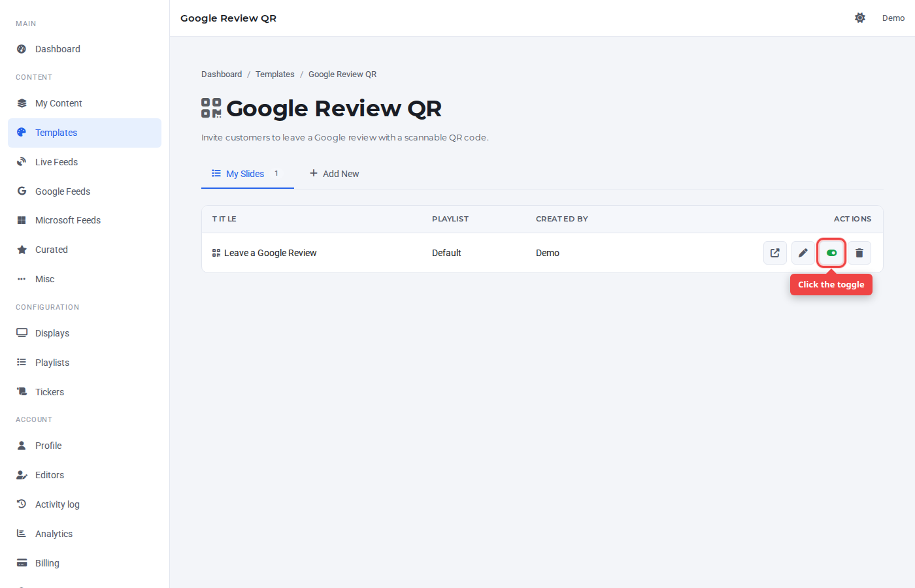Viewport: 915px width, 588px height.
Task: Click the Billing credit card icon
Action: [22, 563]
